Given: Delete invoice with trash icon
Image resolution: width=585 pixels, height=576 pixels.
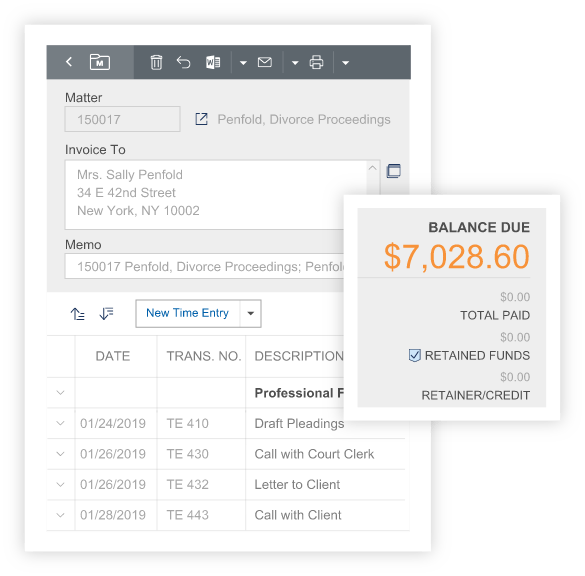Looking at the screenshot, I should click(156, 62).
